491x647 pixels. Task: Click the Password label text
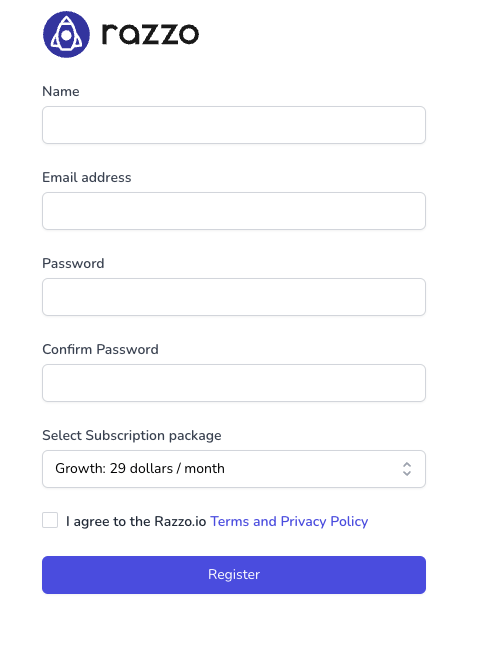[73, 263]
